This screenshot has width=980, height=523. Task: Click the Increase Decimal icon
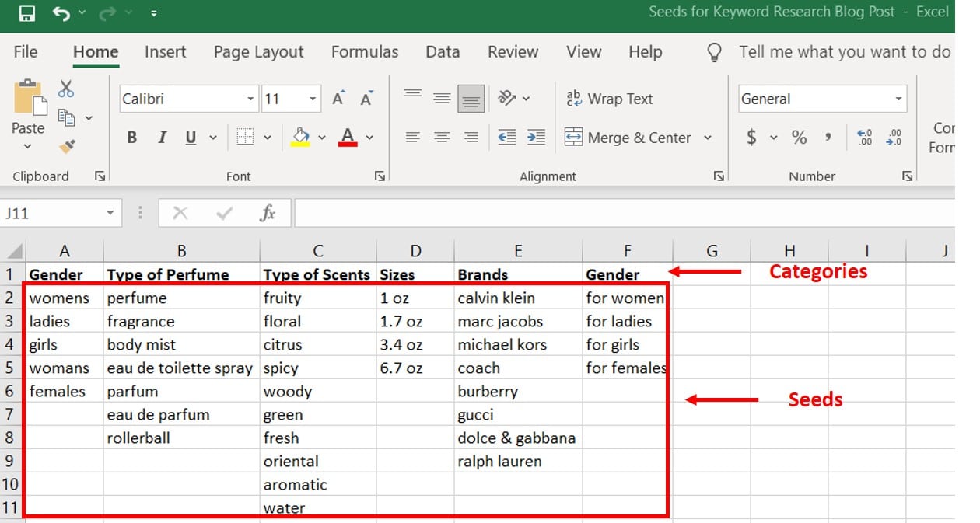tap(864, 138)
